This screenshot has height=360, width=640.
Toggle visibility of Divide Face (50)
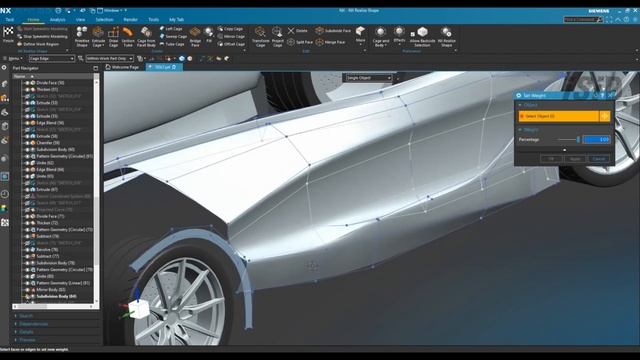click(x=27, y=83)
